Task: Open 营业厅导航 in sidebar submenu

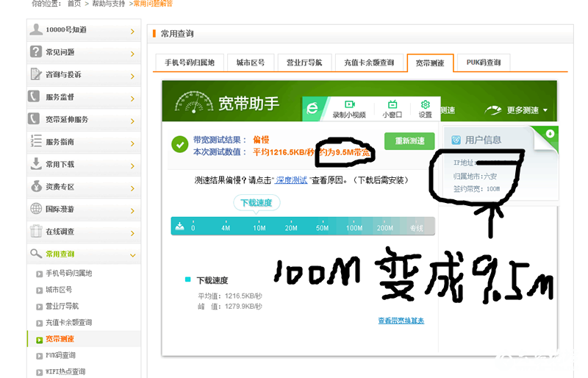Action: point(62,306)
